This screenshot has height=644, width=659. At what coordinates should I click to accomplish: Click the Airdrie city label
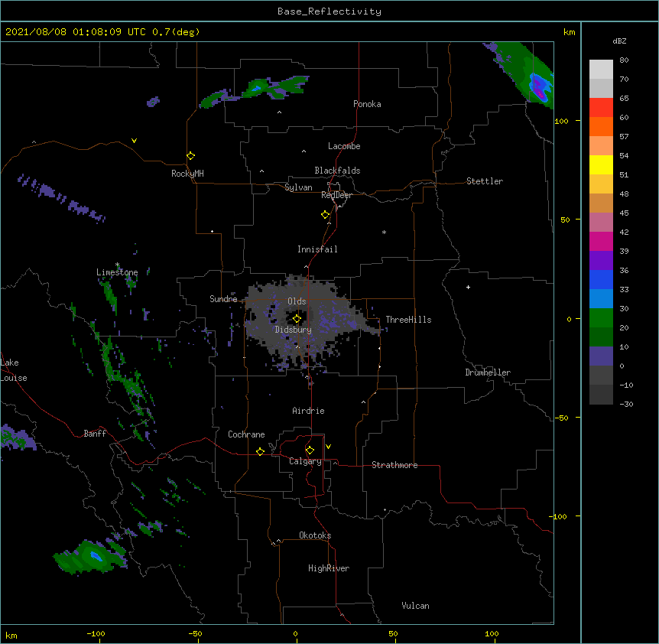pos(309,411)
